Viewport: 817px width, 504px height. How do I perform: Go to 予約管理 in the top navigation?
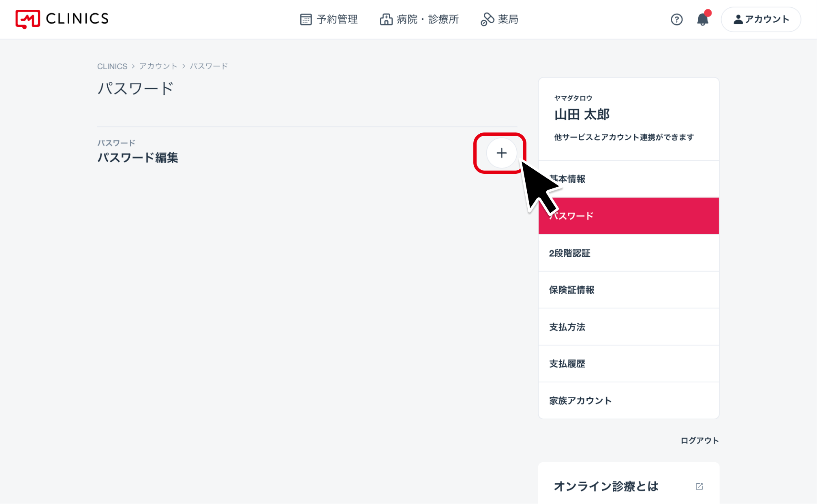pos(329,19)
